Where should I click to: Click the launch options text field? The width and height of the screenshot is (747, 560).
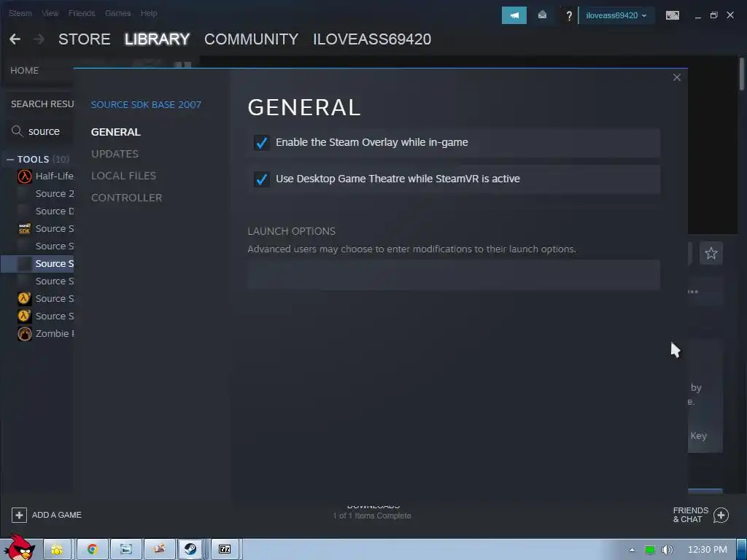[x=454, y=275]
